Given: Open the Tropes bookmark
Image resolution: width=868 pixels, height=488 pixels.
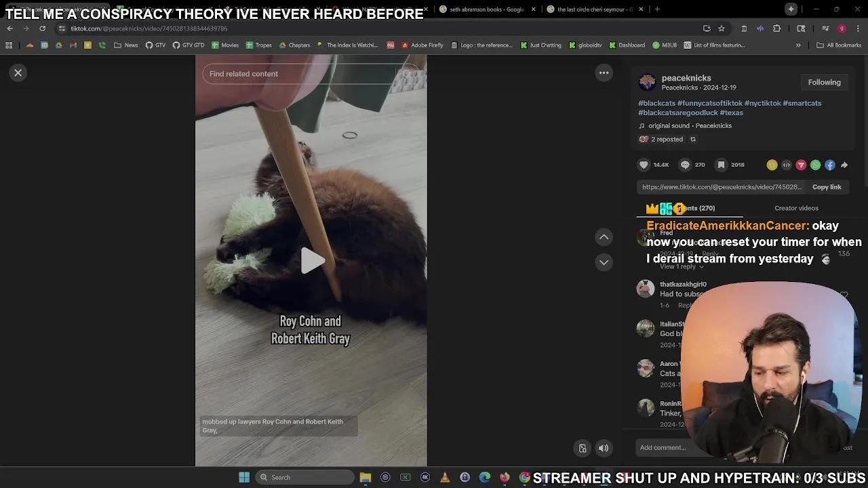Looking at the screenshot, I should click(x=259, y=45).
